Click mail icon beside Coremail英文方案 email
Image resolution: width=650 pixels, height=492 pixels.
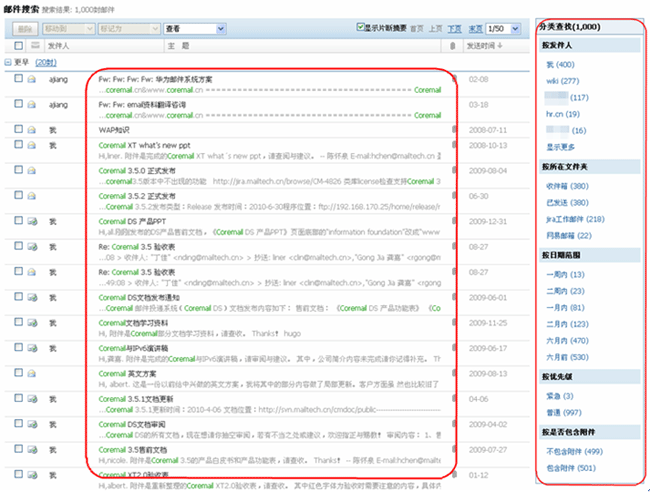pos(33,374)
